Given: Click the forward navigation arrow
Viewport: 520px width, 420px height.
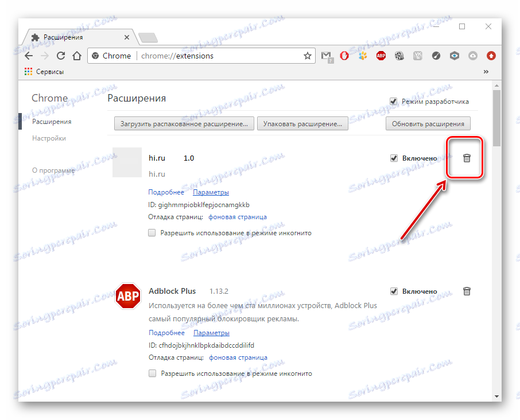Looking at the screenshot, I should [45, 56].
